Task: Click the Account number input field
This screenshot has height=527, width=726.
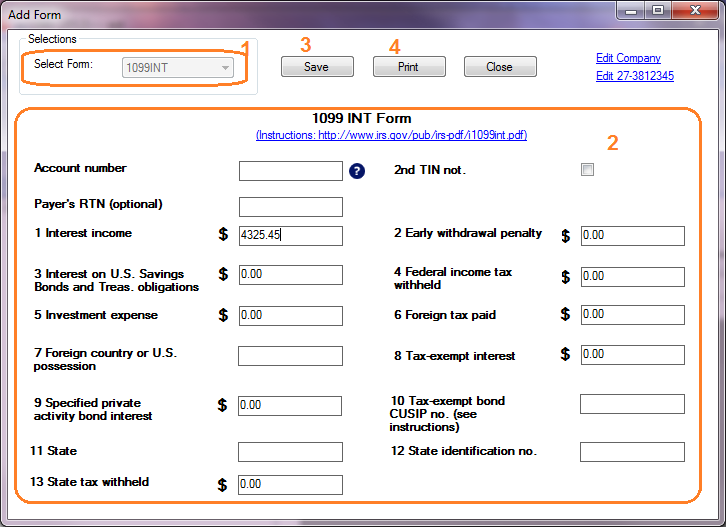Action: 290,171
